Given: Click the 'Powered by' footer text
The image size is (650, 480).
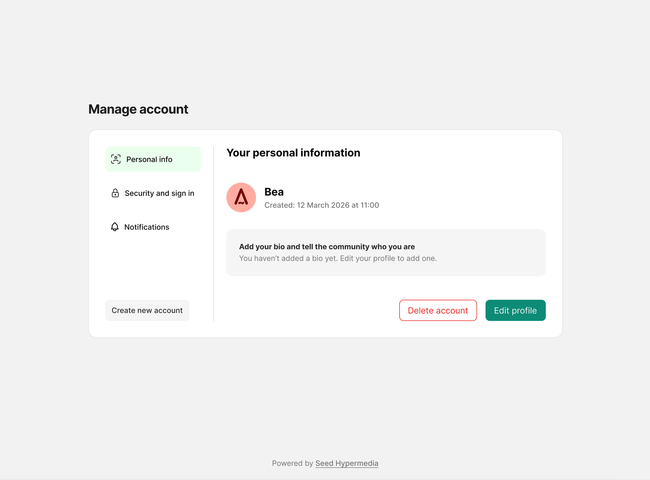Looking at the screenshot, I should [292, 463].
